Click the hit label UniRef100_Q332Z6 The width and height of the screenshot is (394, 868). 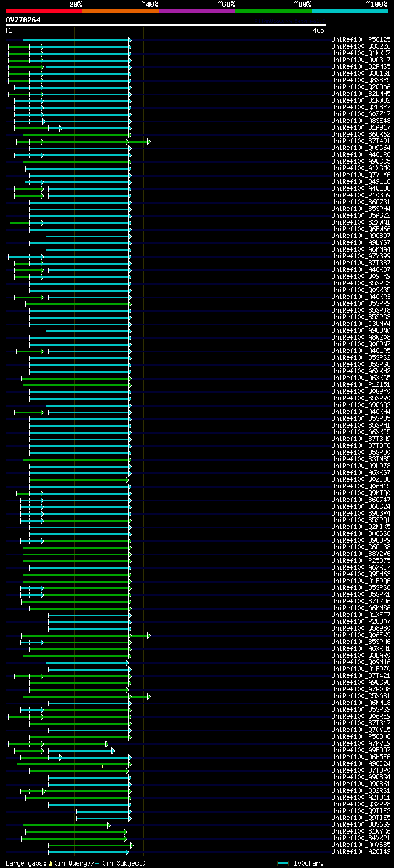[361, 47]
